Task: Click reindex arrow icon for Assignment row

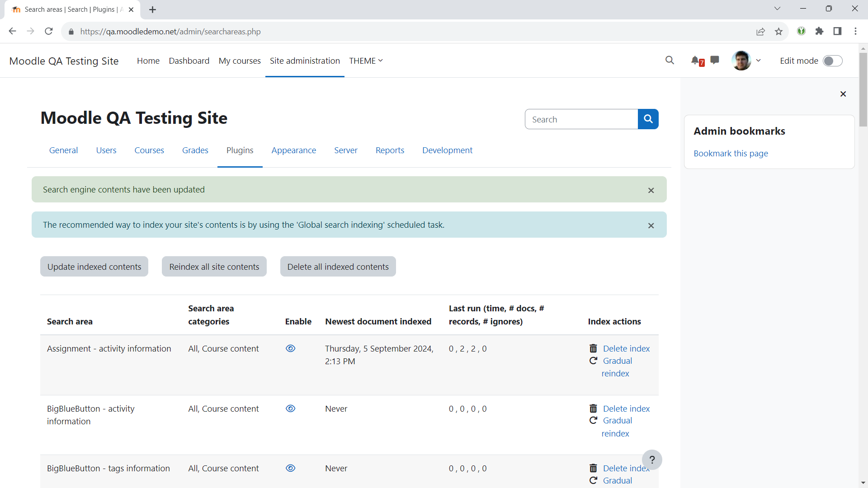Action: click(593, 361)
